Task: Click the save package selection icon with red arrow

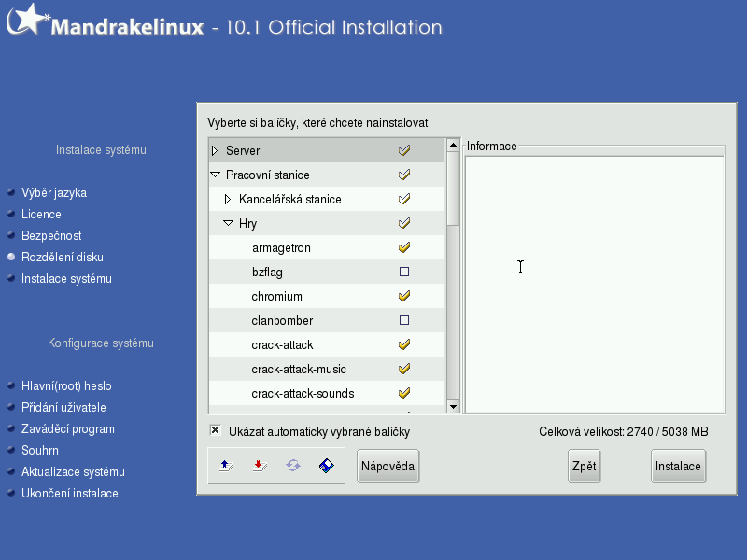Action: pos(260,466)
